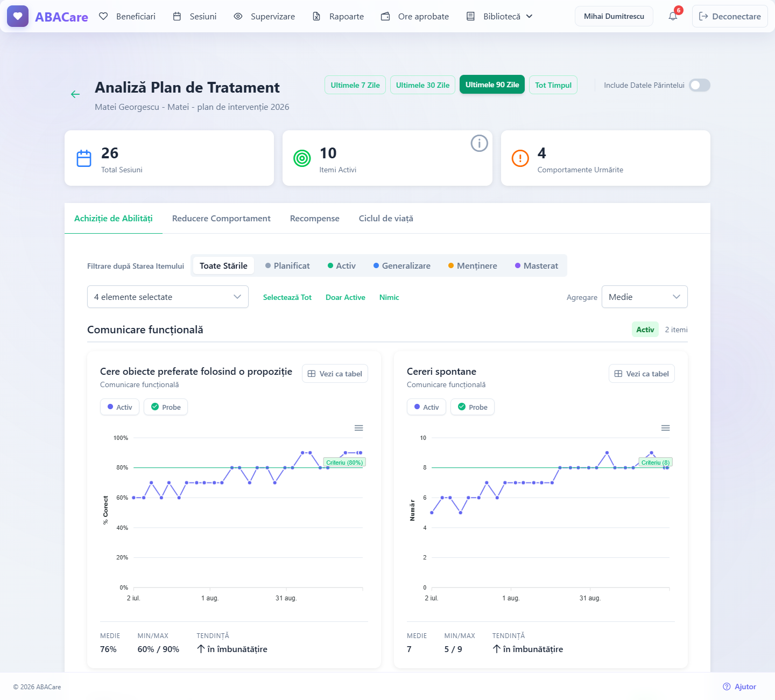775x700 pixels.
Task: Click the Deconectare button
Action: (x=730, y=16)
